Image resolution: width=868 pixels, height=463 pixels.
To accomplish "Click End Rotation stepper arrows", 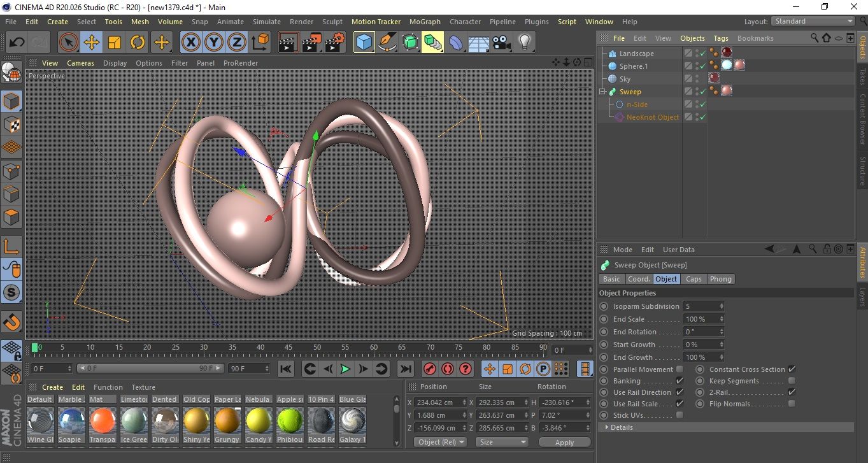I will click(722, 332).
